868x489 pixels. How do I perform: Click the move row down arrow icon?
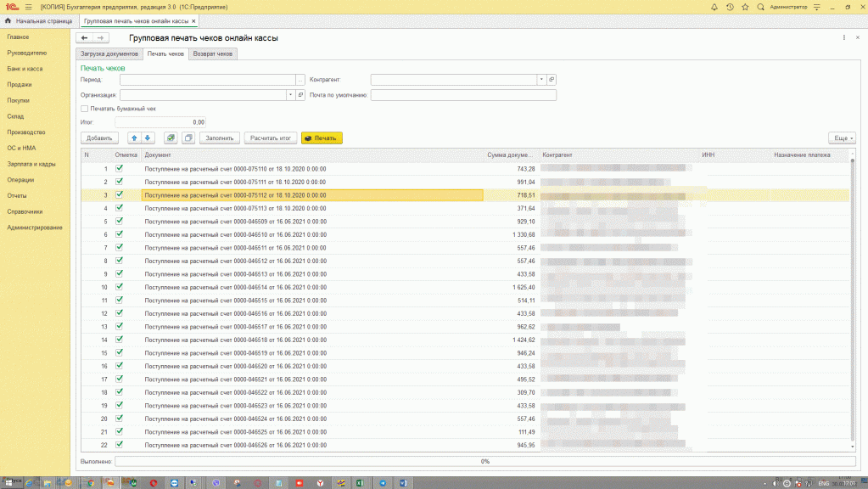pos(148,138)
